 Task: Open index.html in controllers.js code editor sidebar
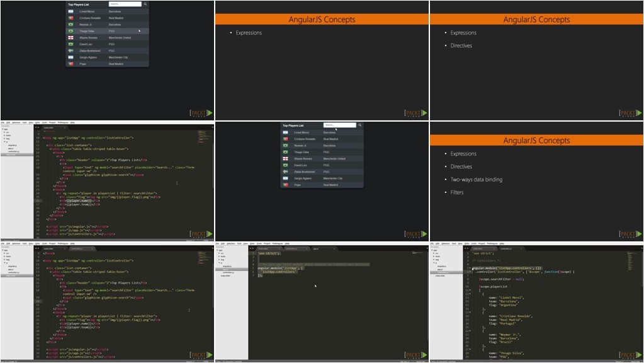(440, 275)
